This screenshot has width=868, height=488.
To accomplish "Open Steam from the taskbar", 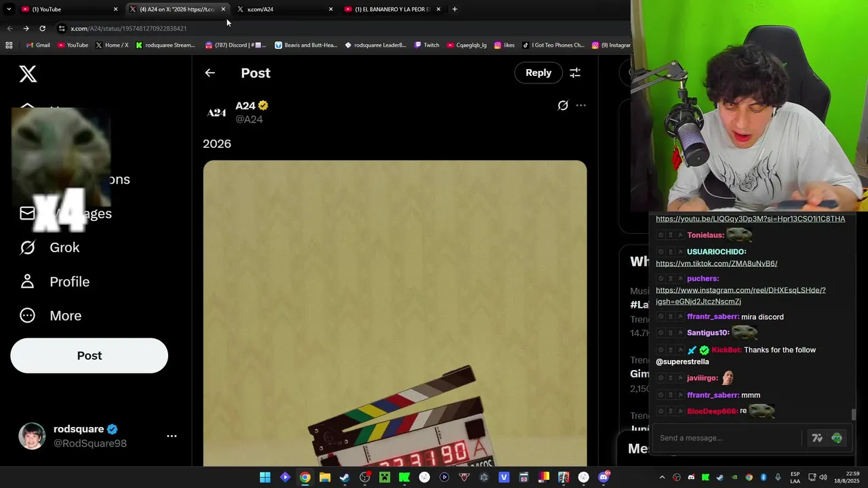I will click(x=344, y=477).
